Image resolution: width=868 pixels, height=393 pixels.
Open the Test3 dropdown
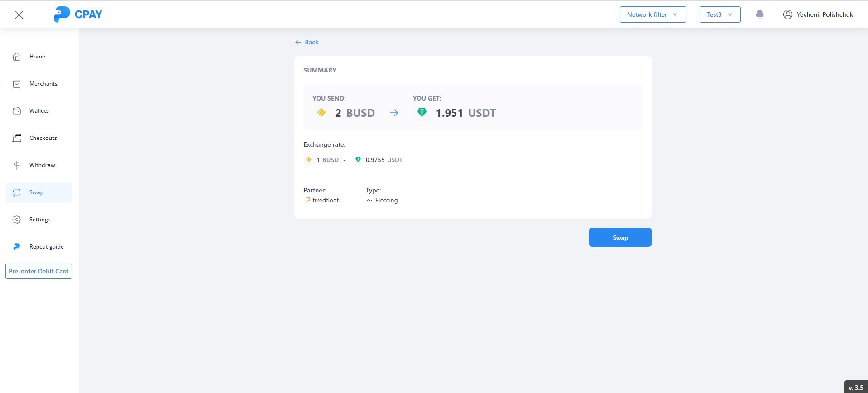(x=719, y=14)
